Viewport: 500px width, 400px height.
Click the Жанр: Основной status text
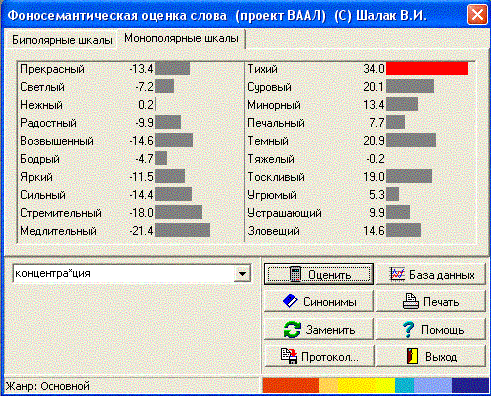pos(48,386)
